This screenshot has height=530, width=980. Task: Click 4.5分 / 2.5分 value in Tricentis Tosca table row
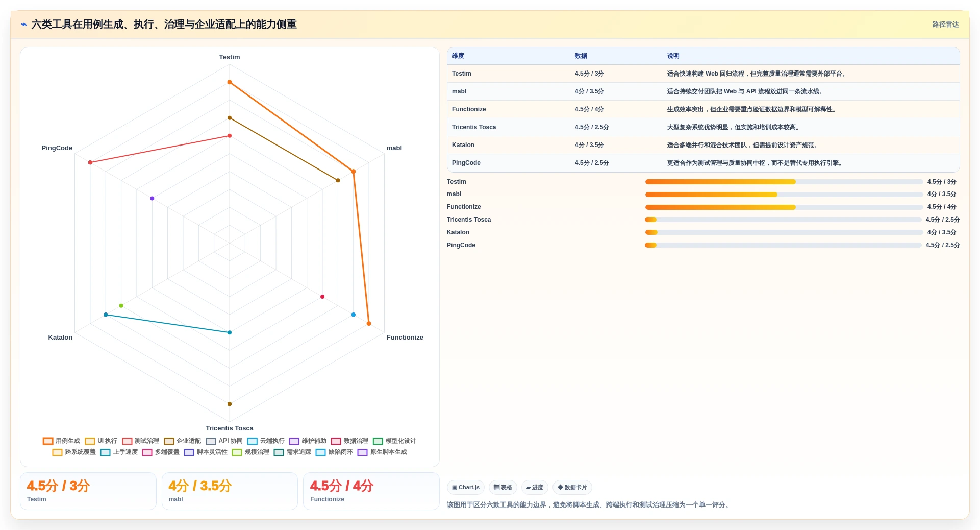click(x=591, y=127)
